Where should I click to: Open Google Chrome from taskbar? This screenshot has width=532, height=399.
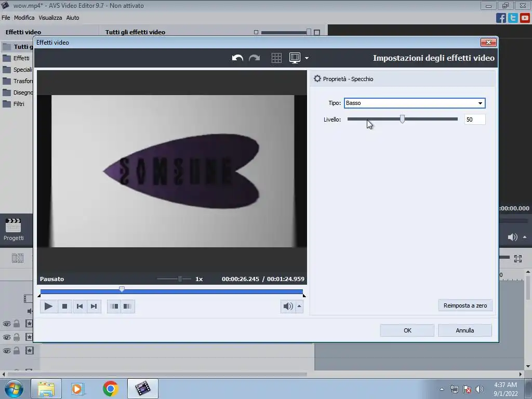click(x=110, y=389)
